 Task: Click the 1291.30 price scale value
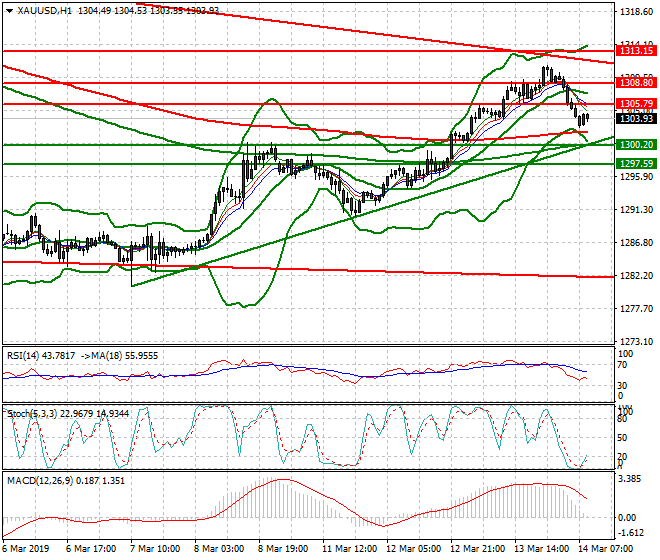pyautogui.click(x=637, y=209)
